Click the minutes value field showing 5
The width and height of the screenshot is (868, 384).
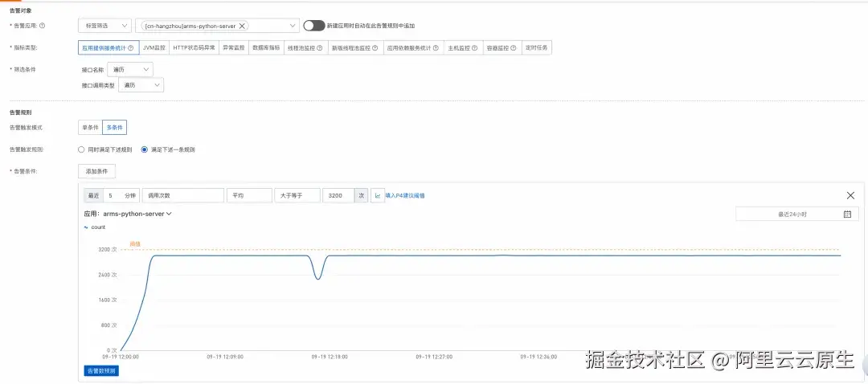coord(111,196)
